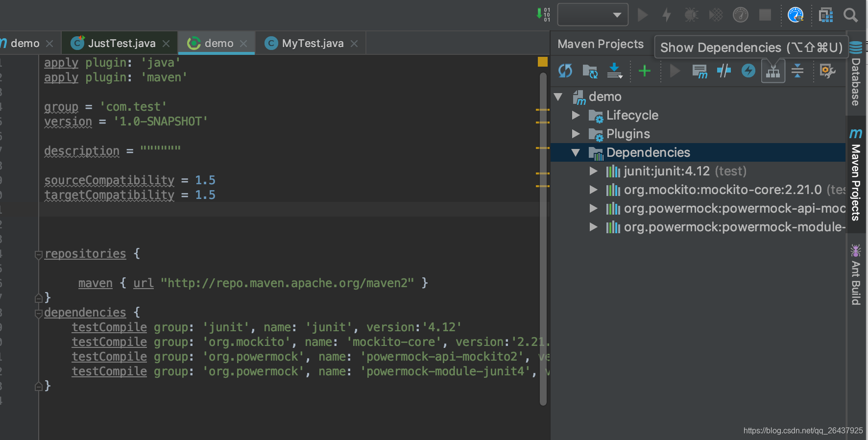Screen dimensions: 868x440
Task: Switch to the MyTest.java editor tab
Action: (312, 43)
